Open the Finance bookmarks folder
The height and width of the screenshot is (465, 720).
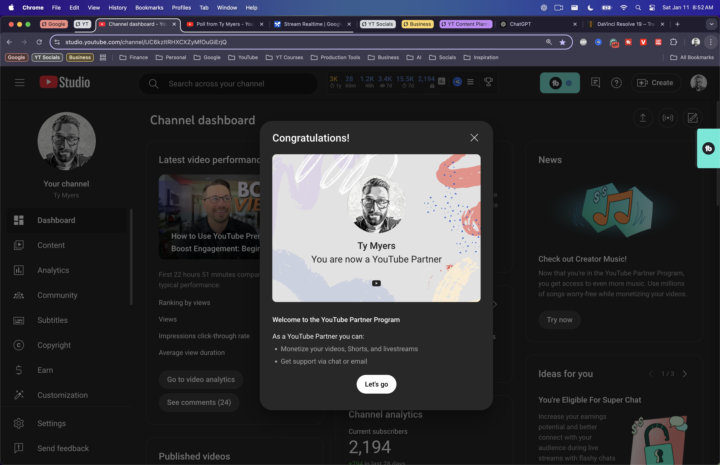(x=134, y=57)
